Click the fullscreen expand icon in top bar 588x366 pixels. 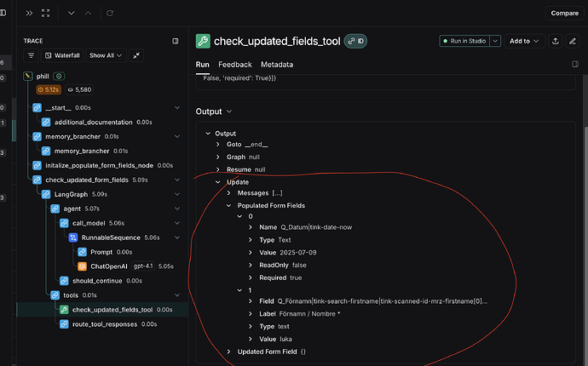pos(46,14)
